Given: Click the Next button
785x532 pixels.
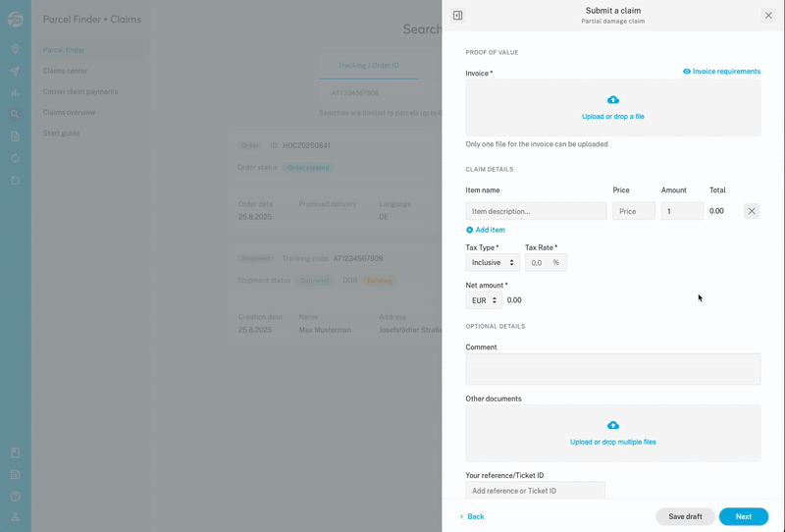Looking at the screenshot, I should (x=744, y=516).
